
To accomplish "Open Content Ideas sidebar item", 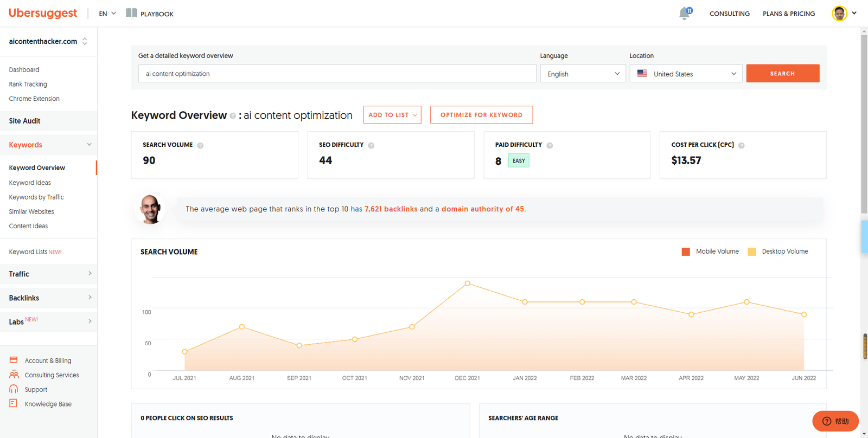I will pos(28,226).
